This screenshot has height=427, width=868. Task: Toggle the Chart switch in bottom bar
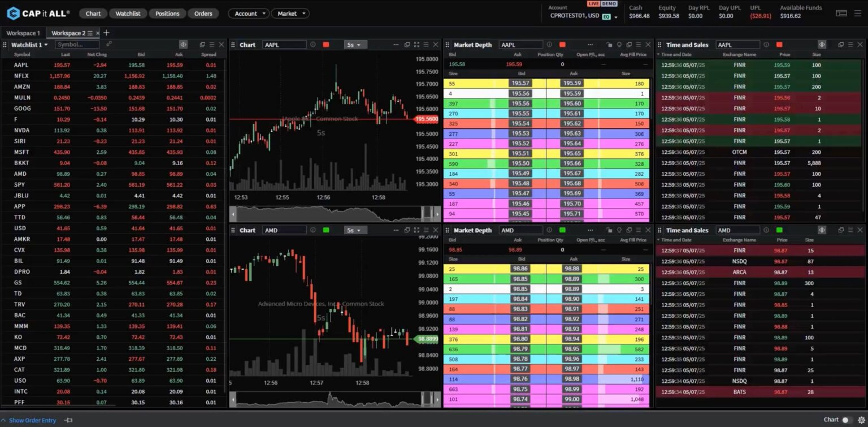[x=846, y=420]
